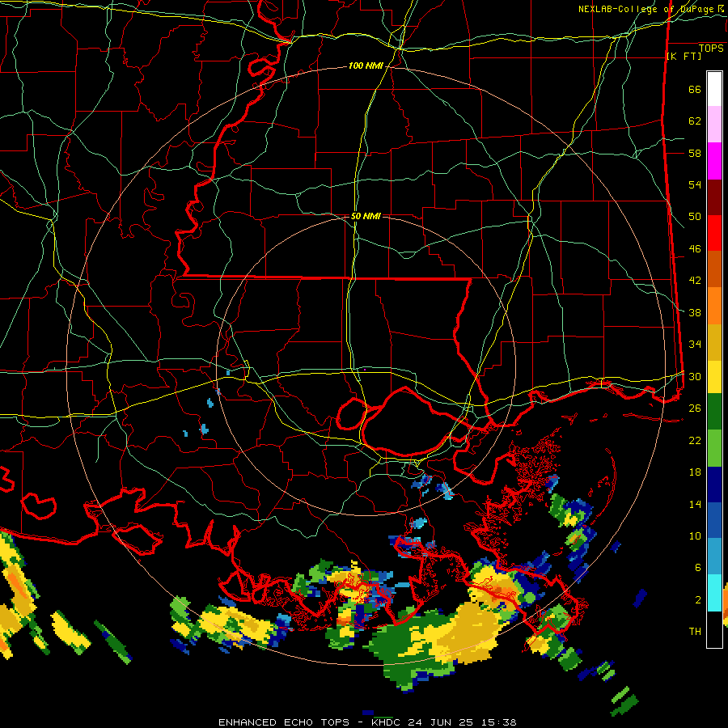Click the black TH threshold legend swatch
Image resolution: width=728 pixels, height=728 pixels.
pos(714,629)
